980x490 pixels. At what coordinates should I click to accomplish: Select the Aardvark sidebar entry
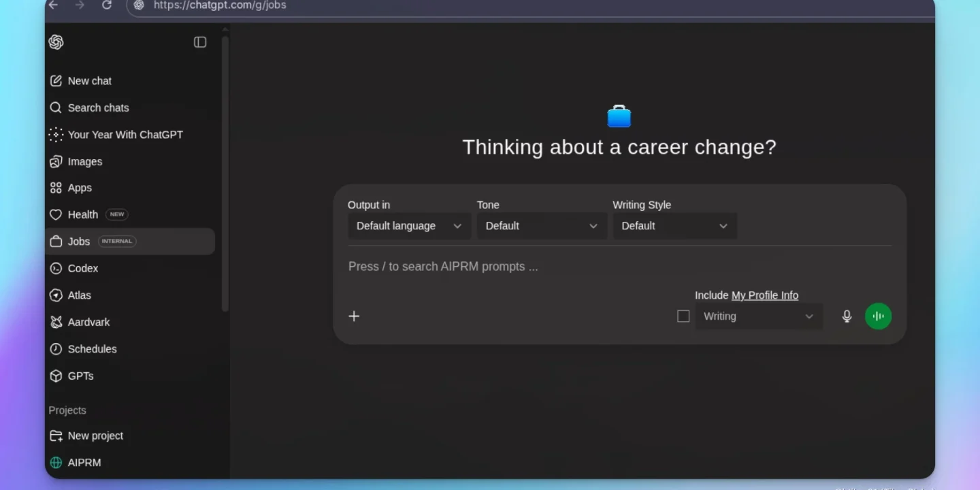click(x=88, y=322)
